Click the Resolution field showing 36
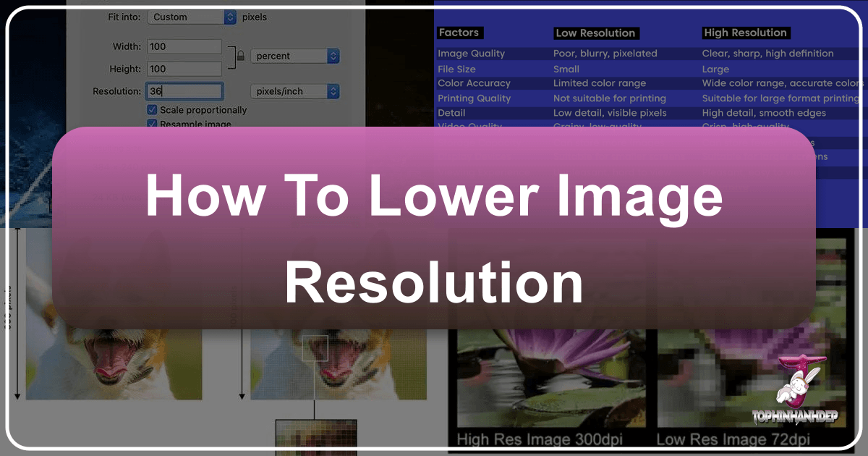Viewport: 868px width, 456px height. tap(184, 91)
